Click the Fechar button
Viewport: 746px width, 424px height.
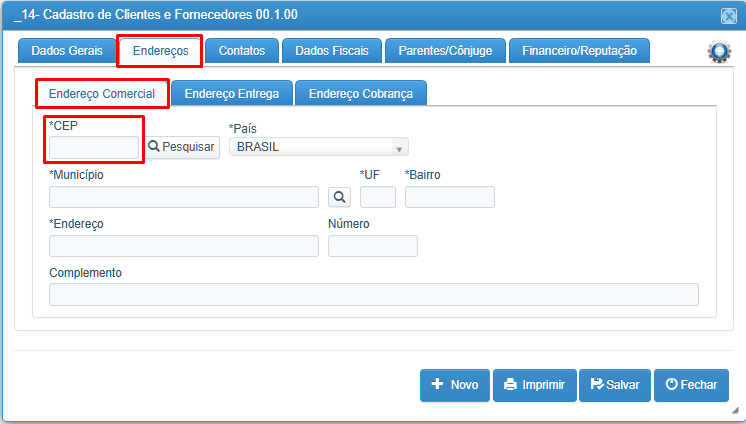click(691, 385)
